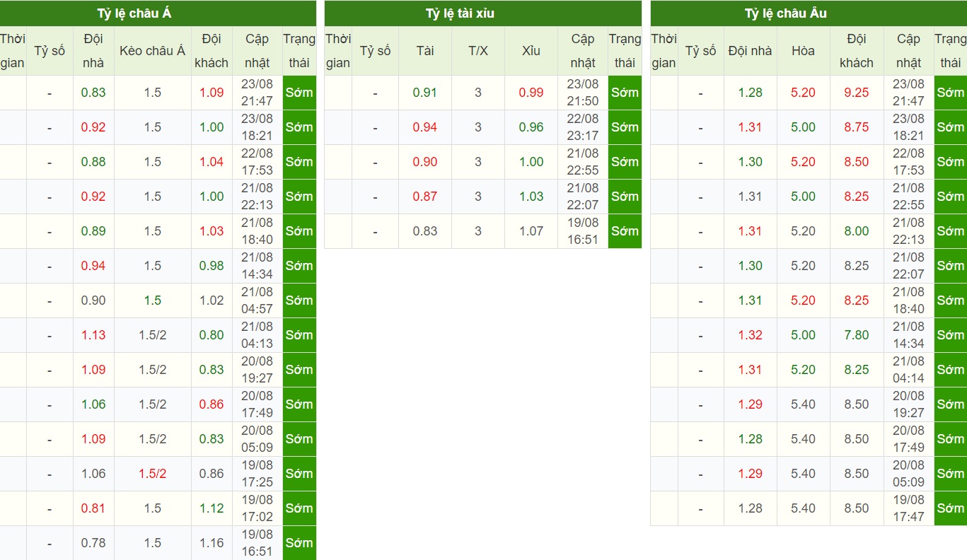Image resolution: width=967 pixels, height=560 pixels.
Task: Click Xỉu odds 1.07 in tài xỉu table
Action: point(531,231)
